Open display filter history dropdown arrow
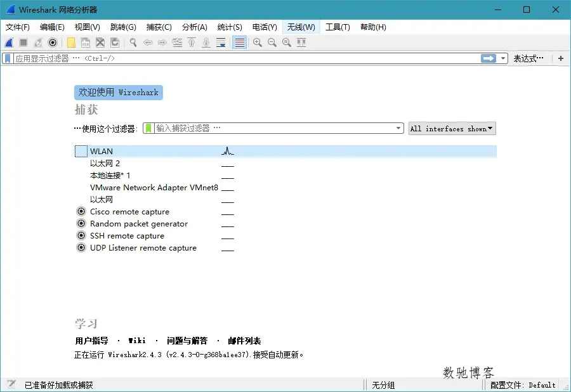 503,58
